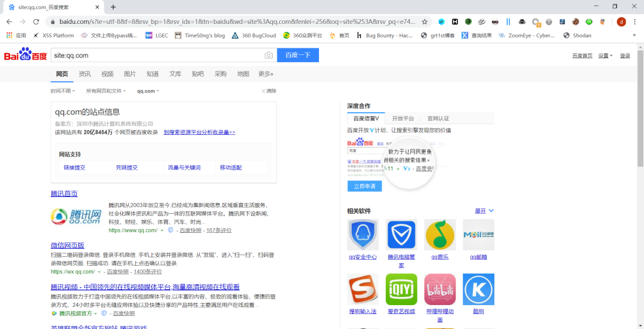The width and height of the screenshot is (644, 329).
Task: Click the 移动适配 support link
Action: [231, 168]
